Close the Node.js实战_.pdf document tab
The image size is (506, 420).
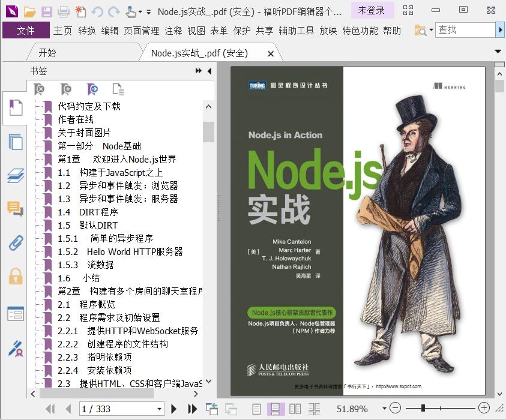pos(271,53)
